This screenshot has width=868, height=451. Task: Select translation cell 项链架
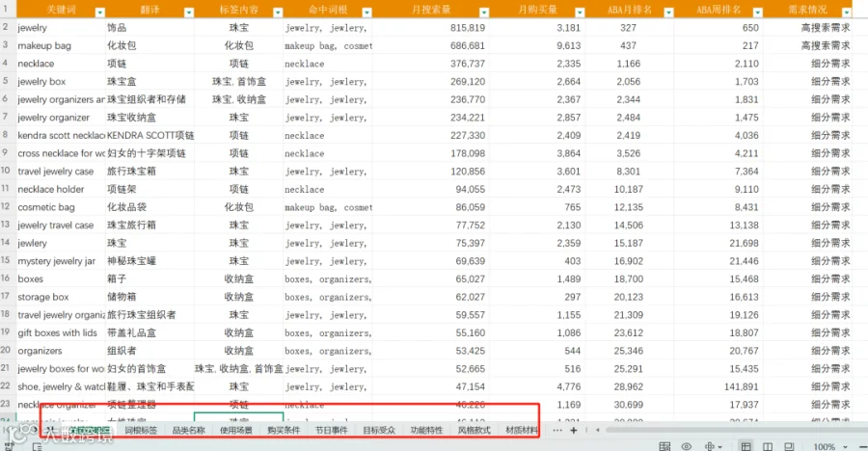pos(149,189)
